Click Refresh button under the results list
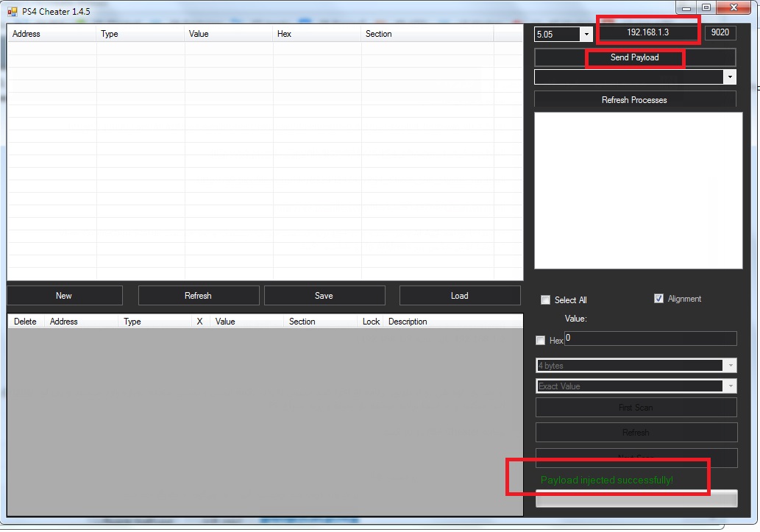 click(198, 296)
